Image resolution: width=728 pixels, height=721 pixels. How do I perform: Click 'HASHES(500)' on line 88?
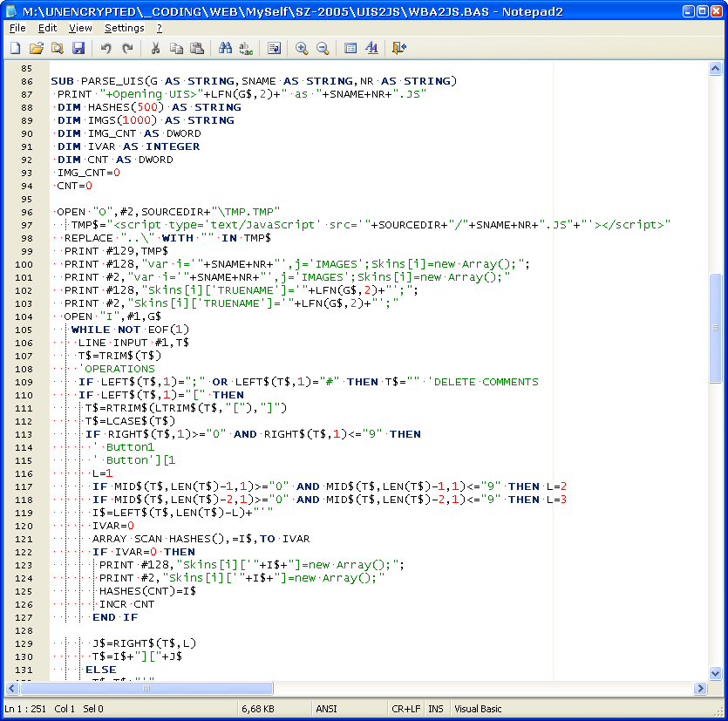[126, 107]
